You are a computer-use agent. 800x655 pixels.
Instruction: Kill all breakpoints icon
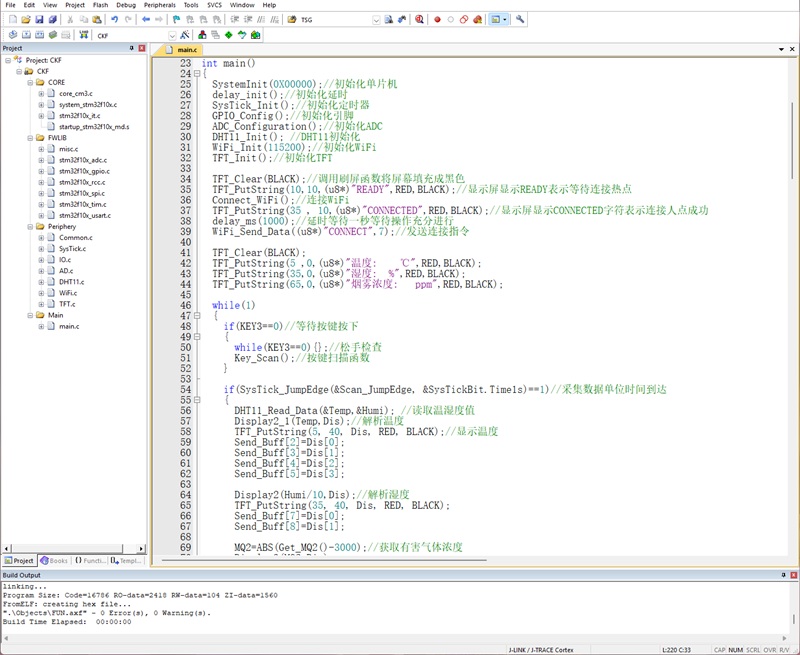pos(478,19)
